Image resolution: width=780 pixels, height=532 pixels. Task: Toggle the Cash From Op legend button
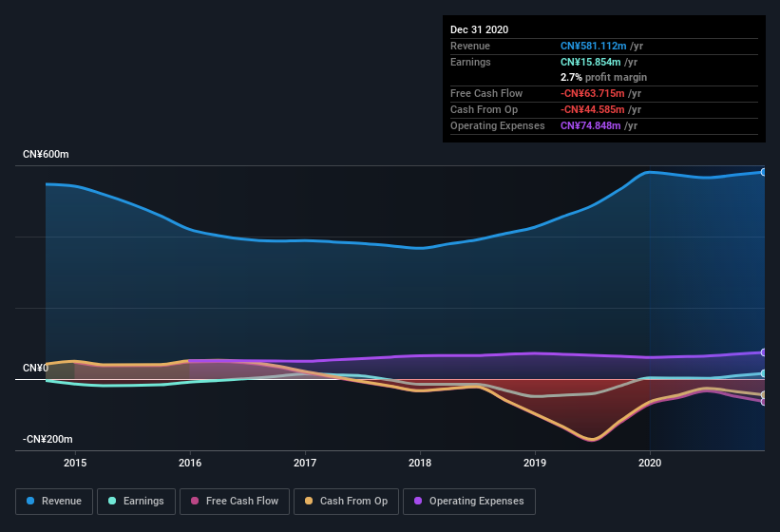pyautogui.click(x=346, y=502)
